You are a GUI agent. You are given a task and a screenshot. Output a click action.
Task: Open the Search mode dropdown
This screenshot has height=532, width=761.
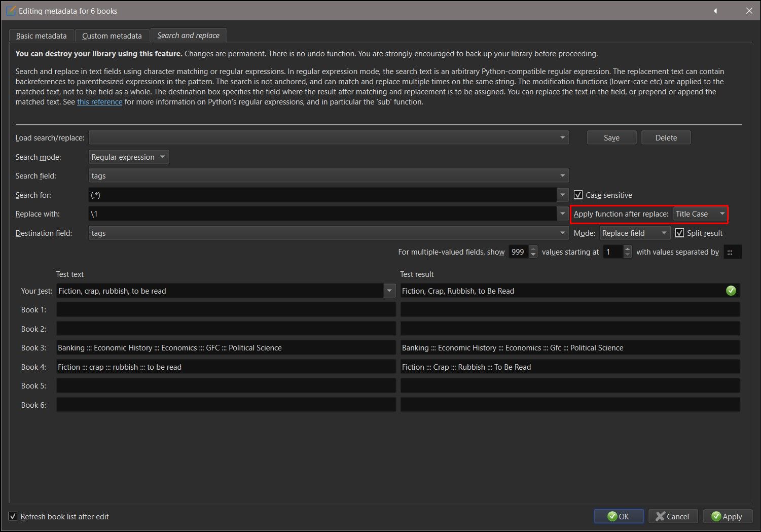(129, 157)
